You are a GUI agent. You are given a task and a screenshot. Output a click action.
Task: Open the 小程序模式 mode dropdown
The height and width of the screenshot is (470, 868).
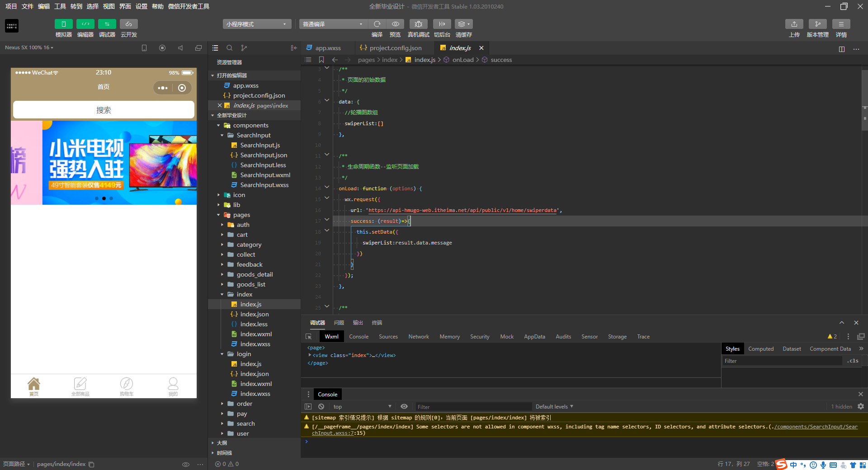click(256, 24)
